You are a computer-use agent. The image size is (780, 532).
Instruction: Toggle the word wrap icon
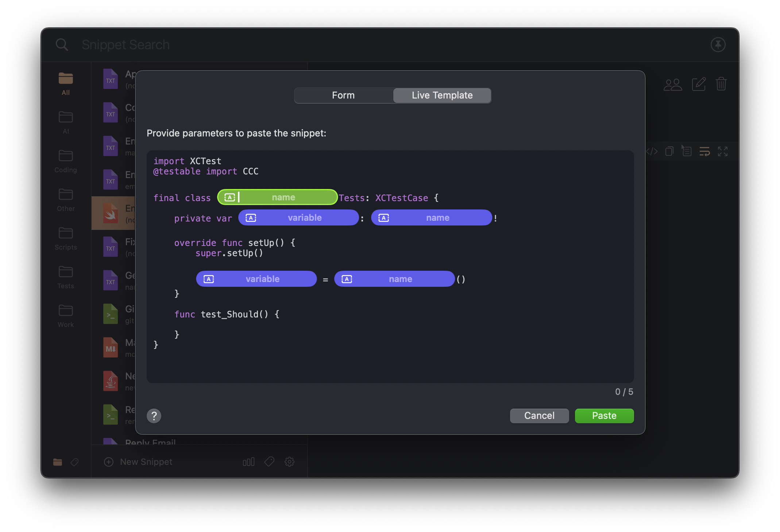point(704,151)
